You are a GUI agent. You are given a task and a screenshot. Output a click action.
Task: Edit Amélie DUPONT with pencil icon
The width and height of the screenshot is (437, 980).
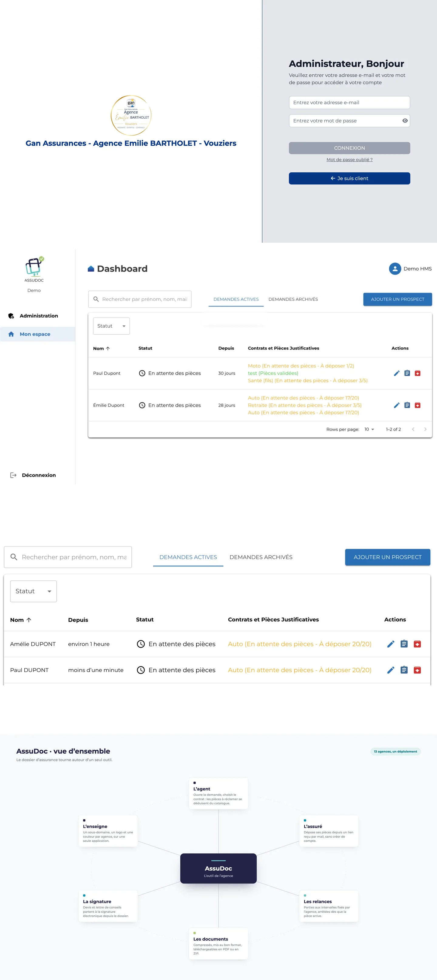[391, 644]
